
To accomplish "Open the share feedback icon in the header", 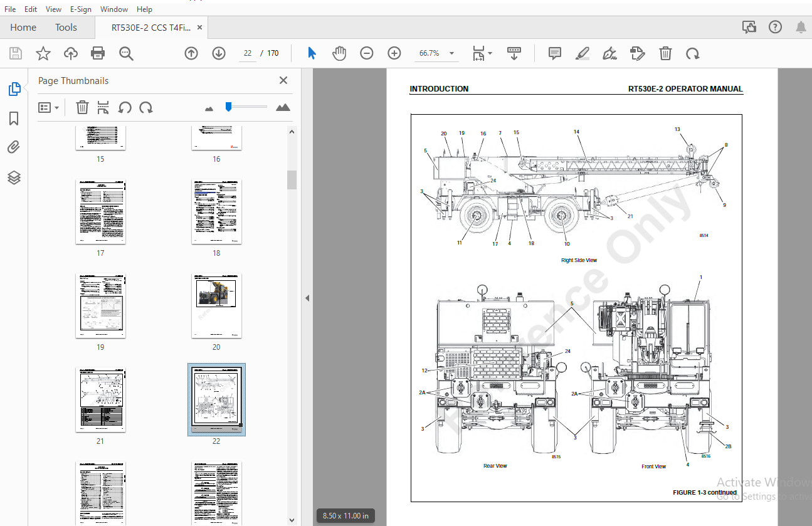I will (x=749, y=27).
